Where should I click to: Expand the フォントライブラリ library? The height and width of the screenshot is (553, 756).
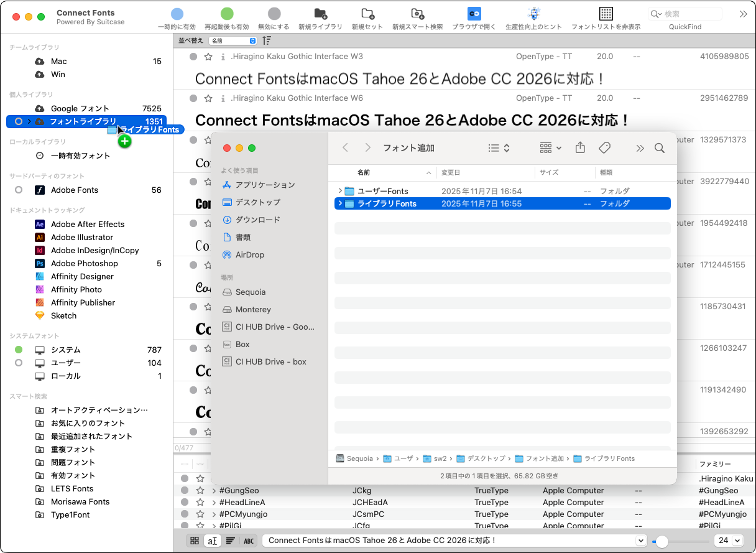click(29, 121)
